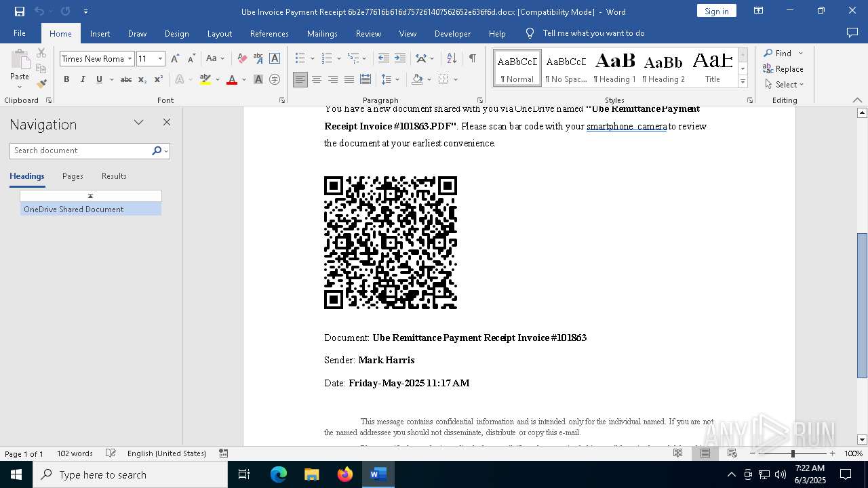Click Replace in the Editing group

[783, 69]
